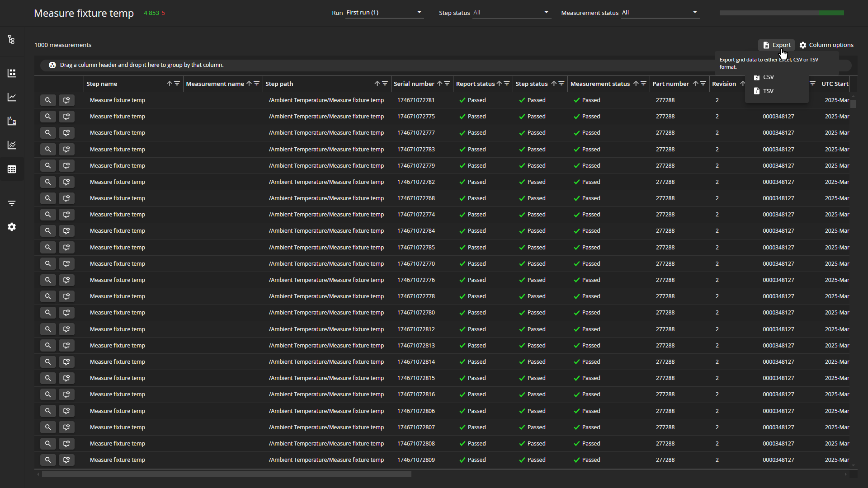
Task: Click magnifier for serial 174671072775 row
Action: pyautogui.click(x=48, y=117)
